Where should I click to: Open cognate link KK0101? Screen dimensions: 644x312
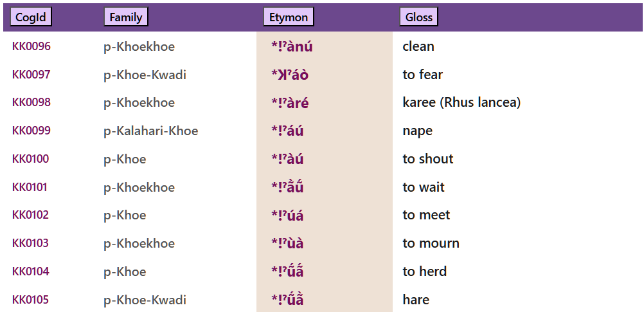[x=30, y=187]
